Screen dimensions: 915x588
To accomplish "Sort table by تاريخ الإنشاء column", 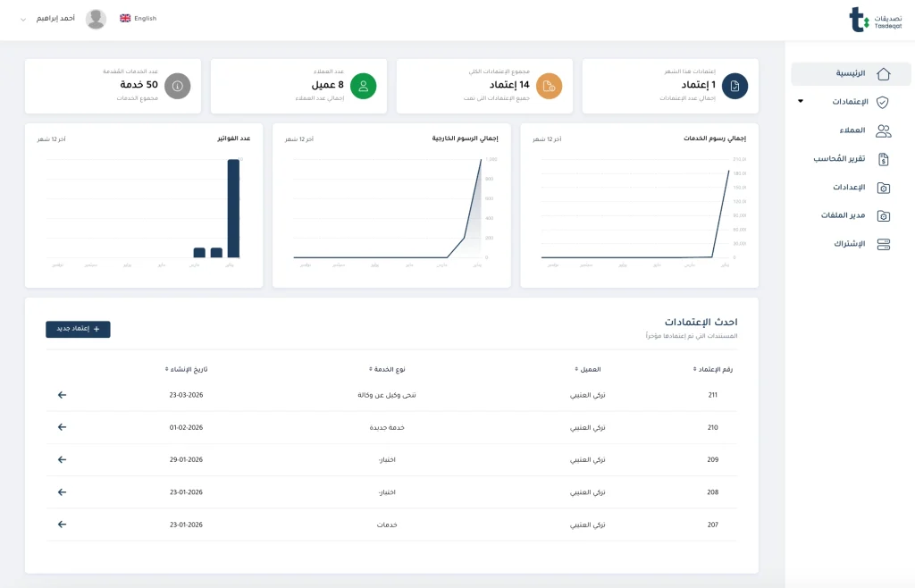I will point(186,368).
